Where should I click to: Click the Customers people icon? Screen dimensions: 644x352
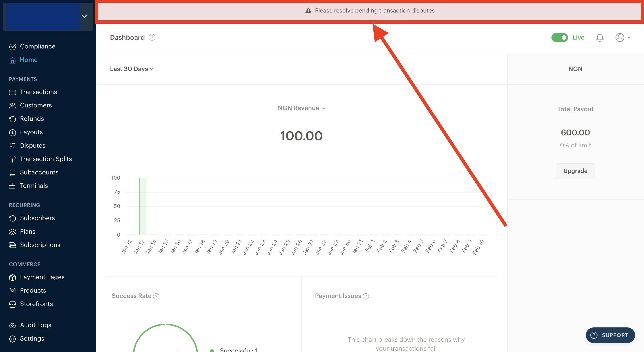pyautogui.click(x=13, y=106)
